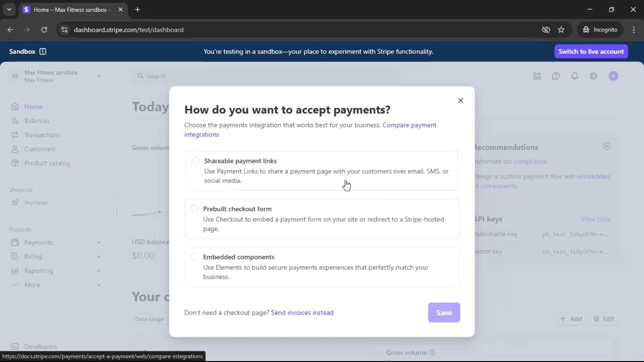
Task: Click the Save button
Action: tap(444, 313)
